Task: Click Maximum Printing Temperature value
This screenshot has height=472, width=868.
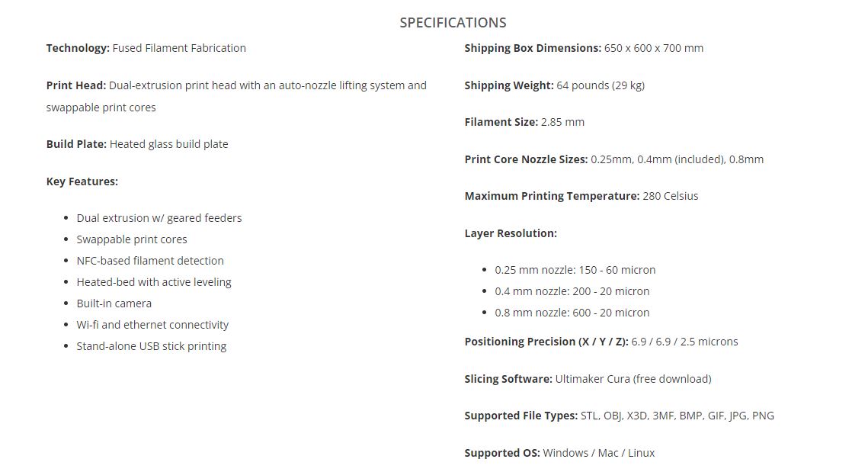Action: pyautogui.click(x=671, y=196)
